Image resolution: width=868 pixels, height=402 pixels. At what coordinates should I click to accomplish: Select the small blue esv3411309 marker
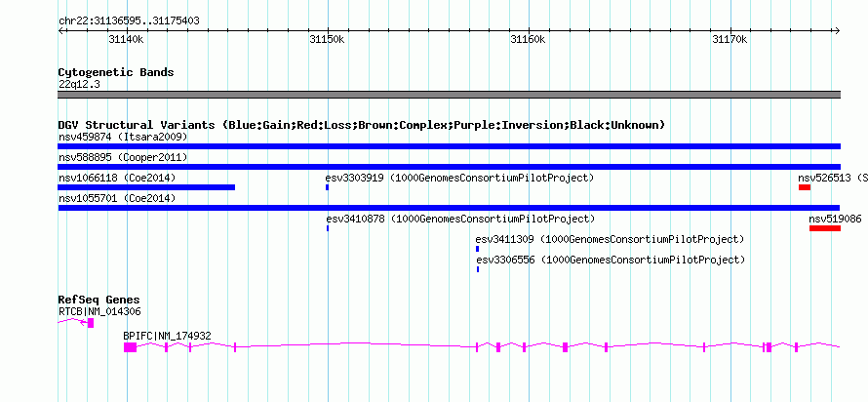pos(477,249)
